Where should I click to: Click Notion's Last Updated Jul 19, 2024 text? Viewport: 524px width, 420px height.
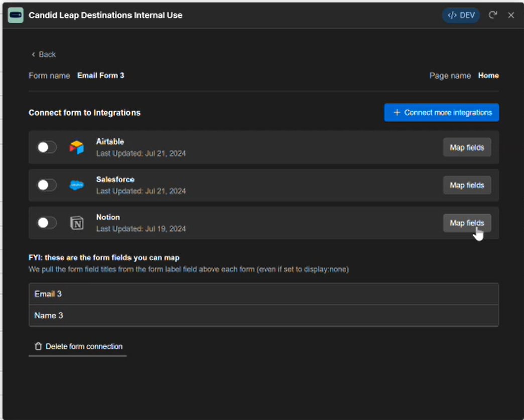point(141,229)
